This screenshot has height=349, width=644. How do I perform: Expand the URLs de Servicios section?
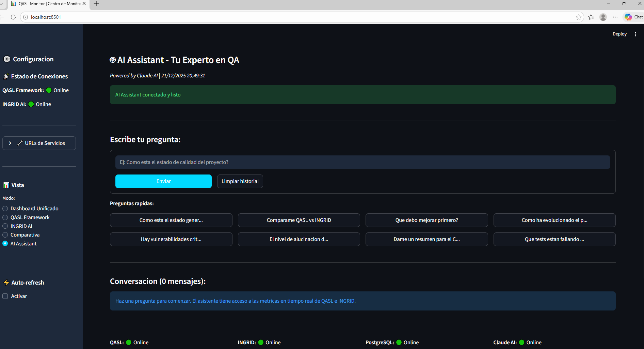(10, 143)
